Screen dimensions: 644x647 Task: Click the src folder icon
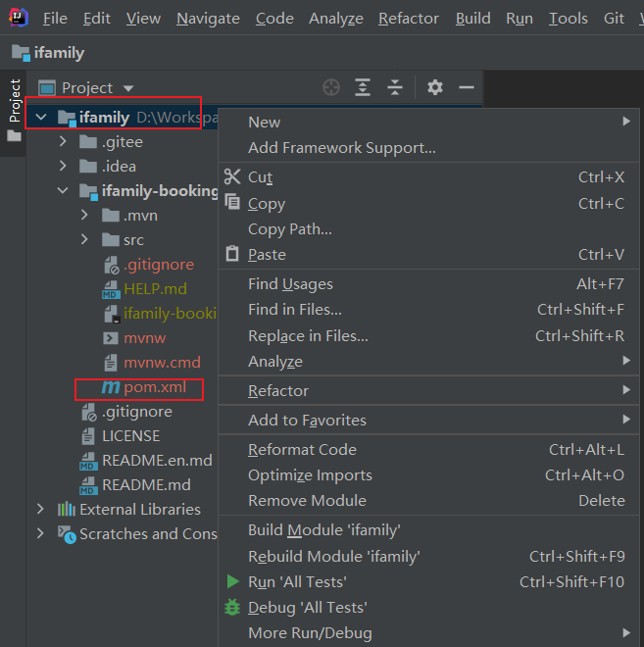click(111, 239)
